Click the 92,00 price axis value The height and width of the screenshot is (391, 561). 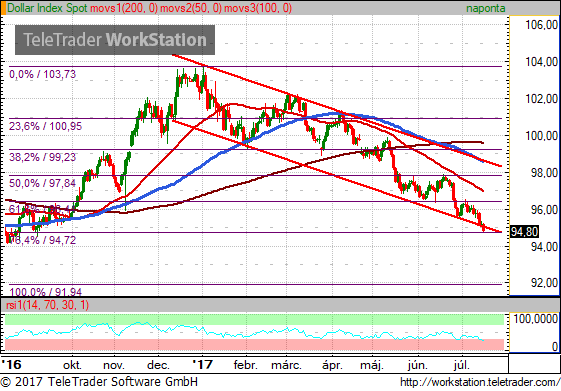point(544,283)
